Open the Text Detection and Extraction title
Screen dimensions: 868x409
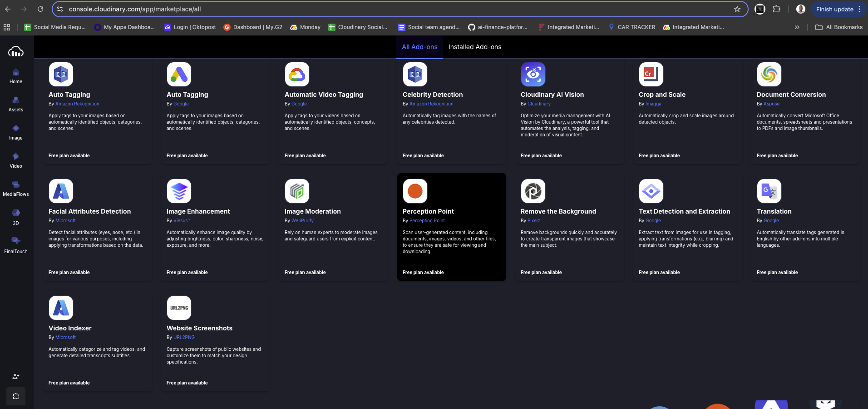(684, 211)
